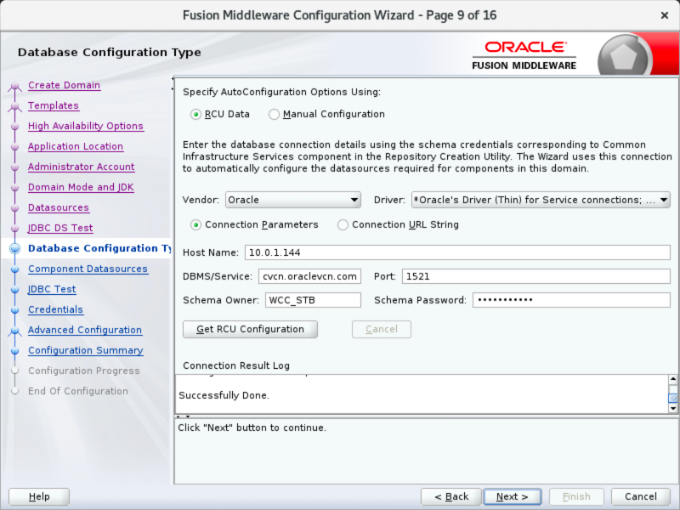Image resolution: width=680 pixels, height=510 pixels.
Task: Jump to Application Location step
Action: coord(75,146)
